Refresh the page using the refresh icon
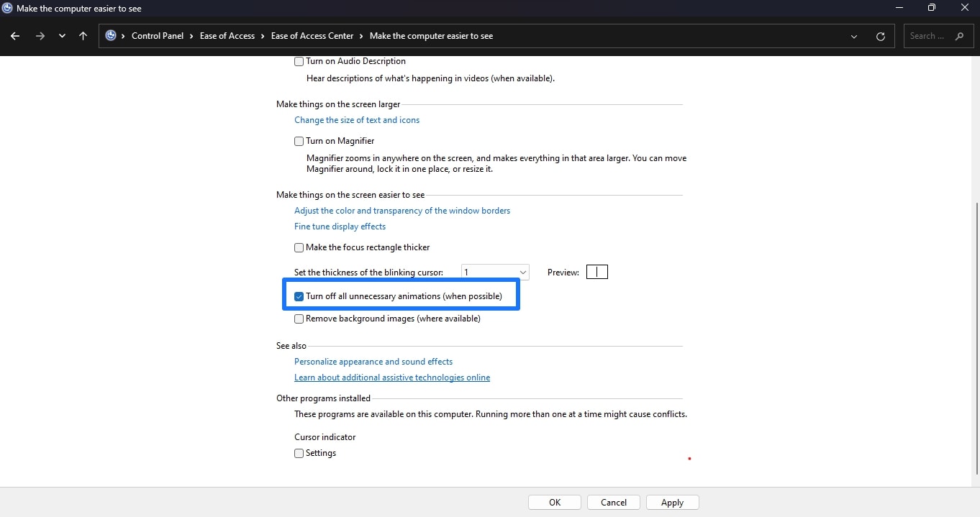The height and width of the screenshot is (517, 980). (x=880, y=35)
